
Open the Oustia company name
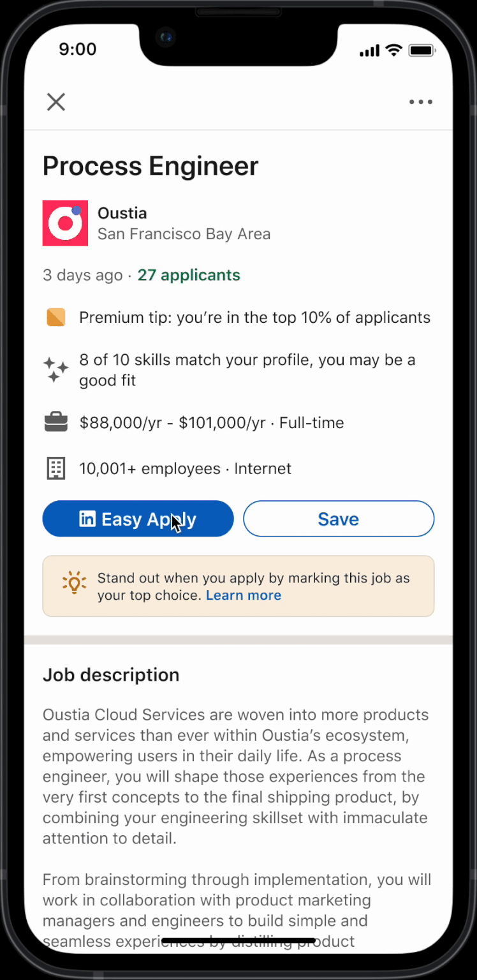[x=122, y=213]
